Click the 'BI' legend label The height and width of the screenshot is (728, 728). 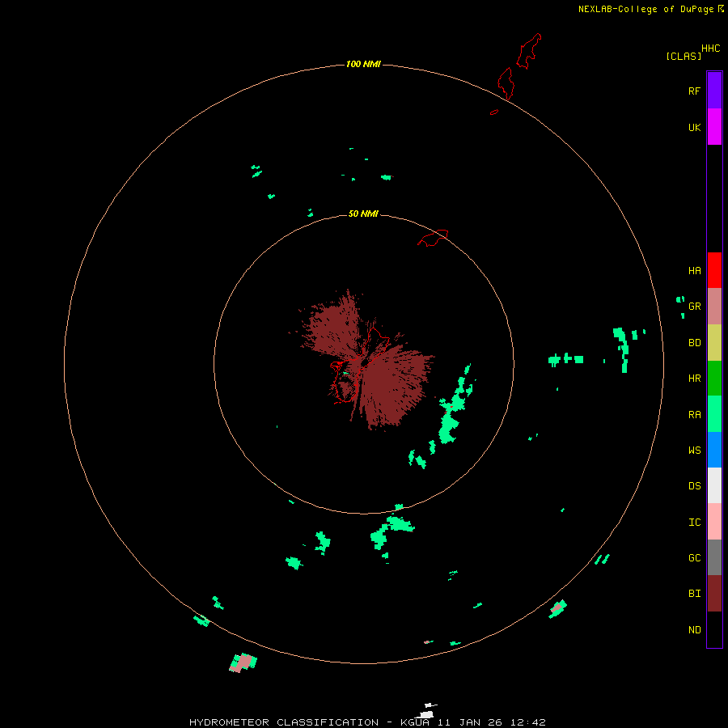pos(694,594)
